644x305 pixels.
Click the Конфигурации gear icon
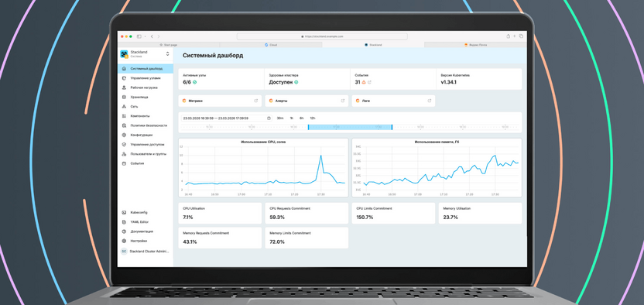[124, 135]
